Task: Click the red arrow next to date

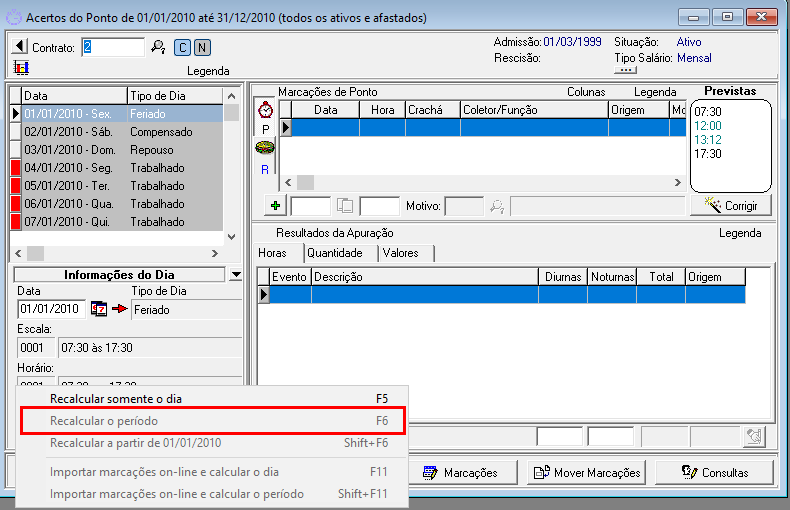Action: 119,309
